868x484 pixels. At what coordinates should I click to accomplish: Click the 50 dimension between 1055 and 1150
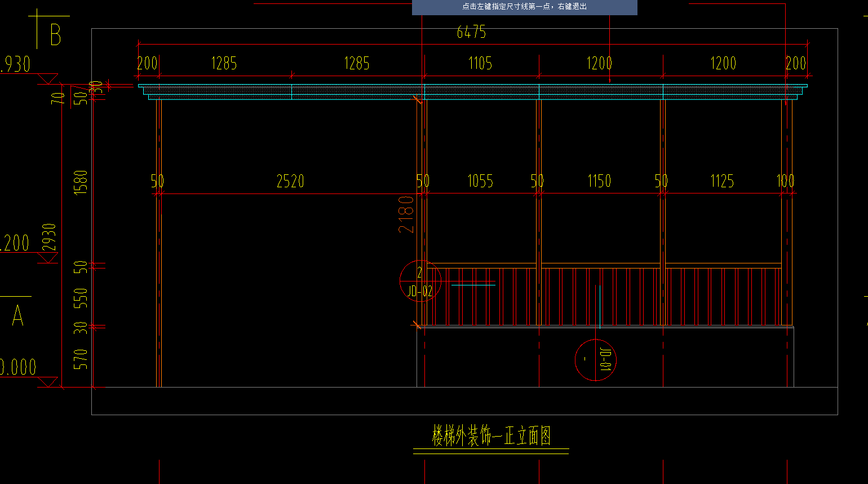tap(537, 181)
